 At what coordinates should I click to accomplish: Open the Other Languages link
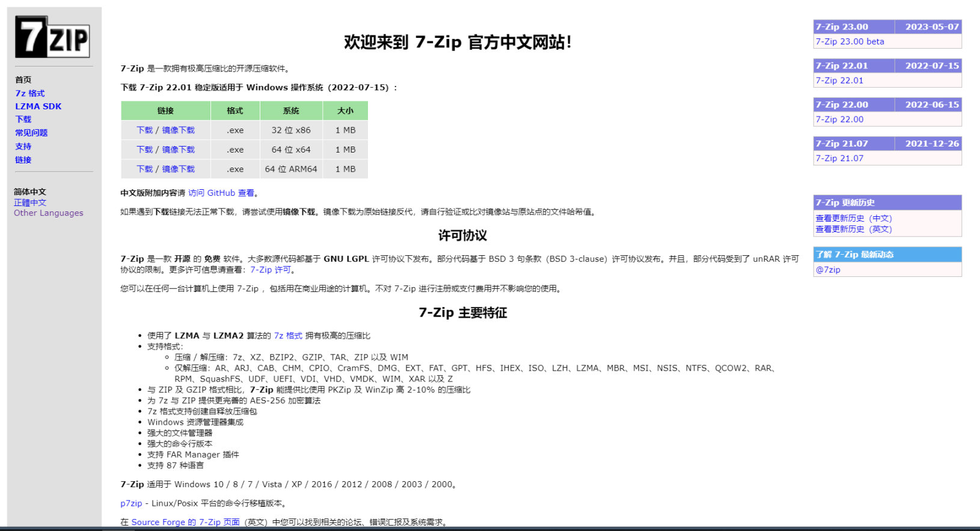click(x=49, y=213)
